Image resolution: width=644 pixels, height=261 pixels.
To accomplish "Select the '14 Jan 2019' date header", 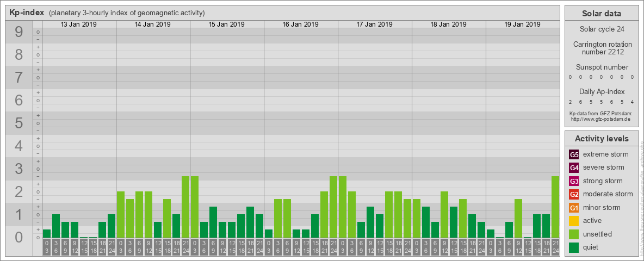I will pos(153,24).
